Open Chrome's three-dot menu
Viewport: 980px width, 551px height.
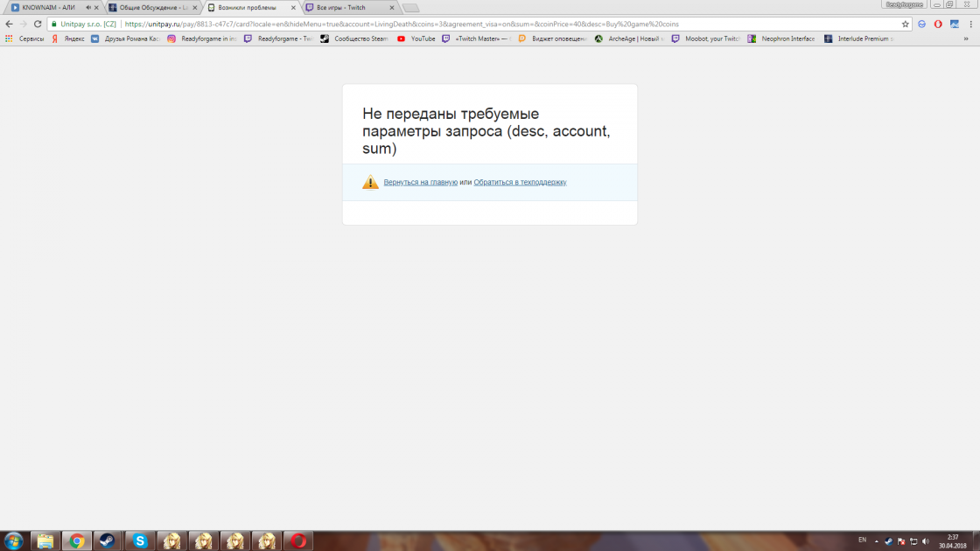[x=970, y=24]
